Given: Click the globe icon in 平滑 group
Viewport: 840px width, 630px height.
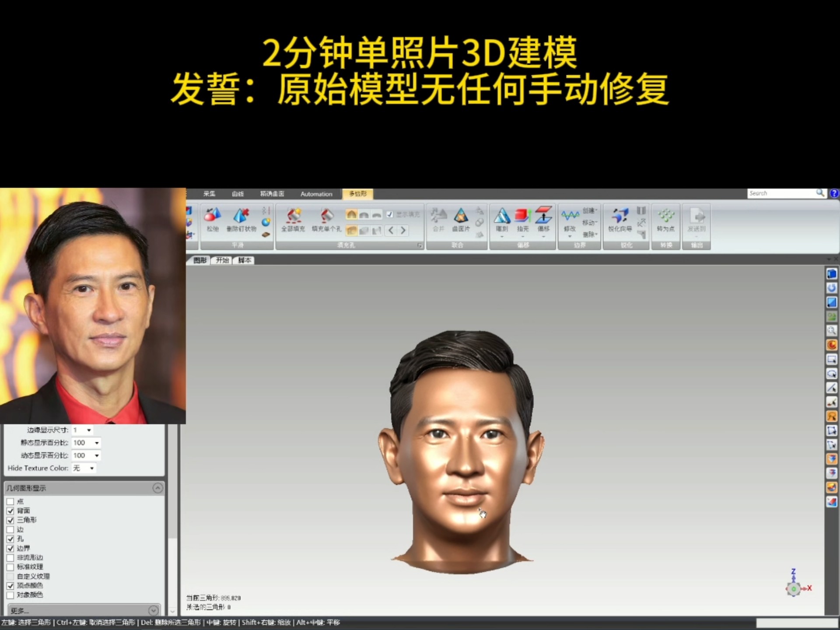Looking at the screenshot, I should [266, 223].
